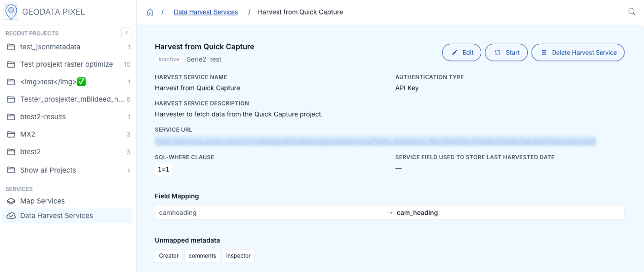Collapse the sidebar with the chevron button
Viewport: 644px width, 272px height.
(126, 33)
